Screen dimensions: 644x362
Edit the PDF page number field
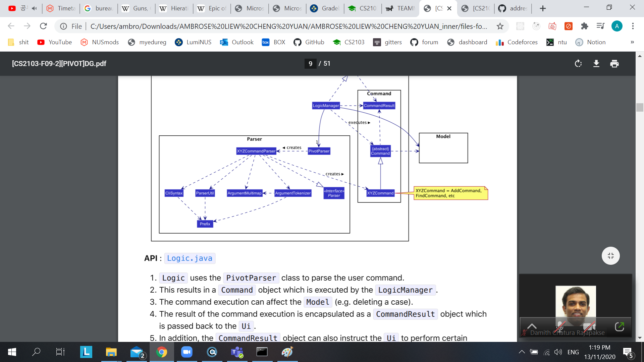(310, 64)
